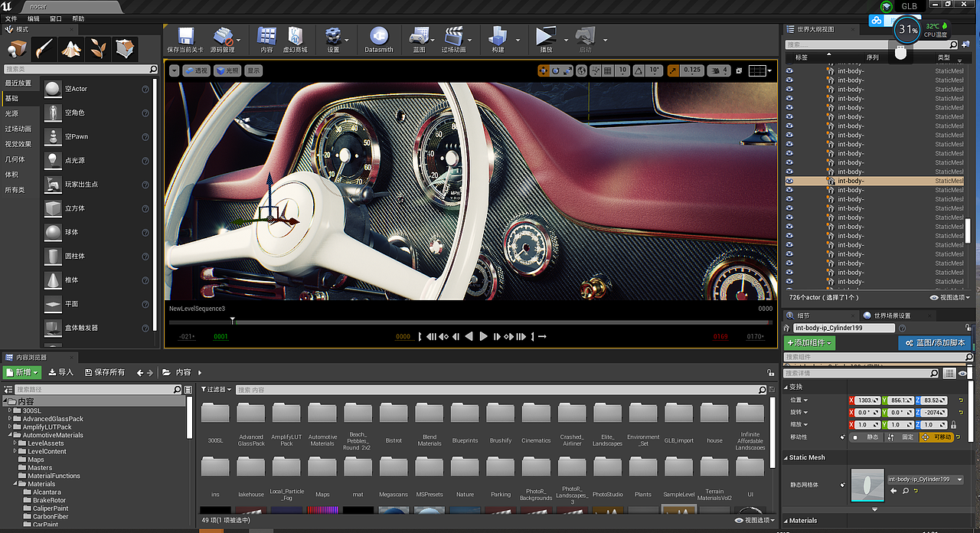This screenshot has height=533, width=980.
Task: Open the Filters (过滤器) dropdown
Action: pos(217,390)
